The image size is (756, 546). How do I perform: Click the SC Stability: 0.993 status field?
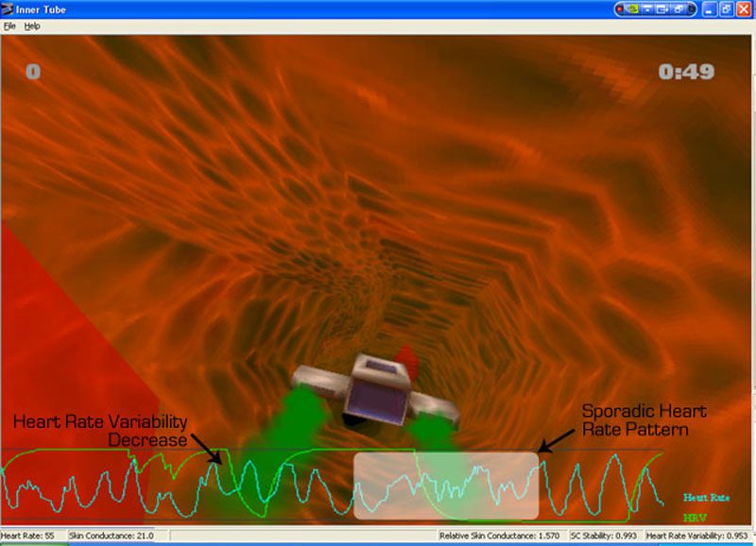pyautogui.click(x=605, y=537)
